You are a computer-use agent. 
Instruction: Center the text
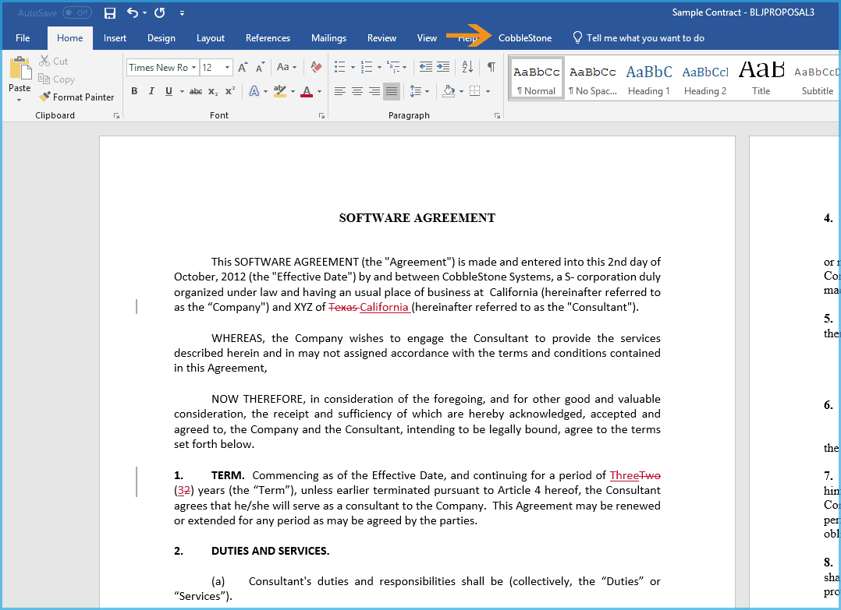[357, 91]
